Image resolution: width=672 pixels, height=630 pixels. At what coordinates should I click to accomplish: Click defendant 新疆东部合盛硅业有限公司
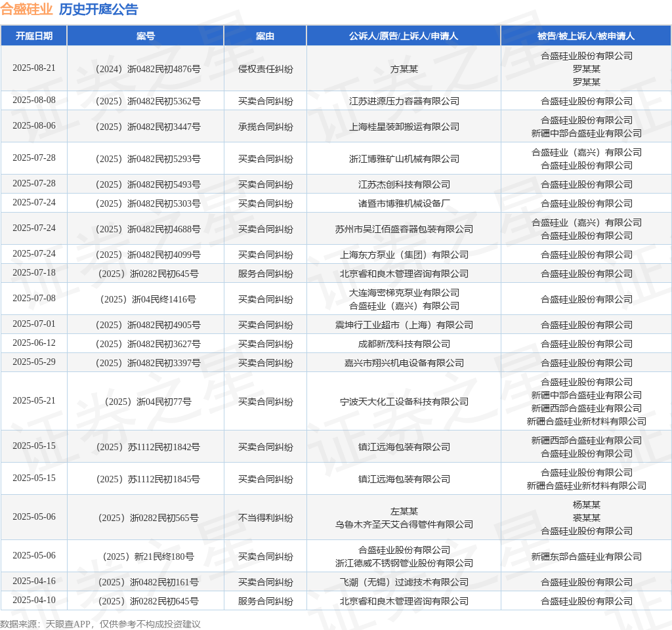[586, 556]
